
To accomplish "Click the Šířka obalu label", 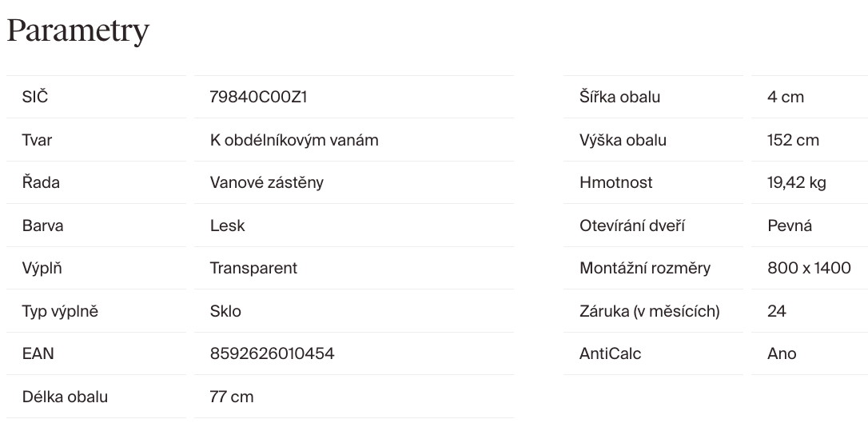I will [x=619, y=98].
